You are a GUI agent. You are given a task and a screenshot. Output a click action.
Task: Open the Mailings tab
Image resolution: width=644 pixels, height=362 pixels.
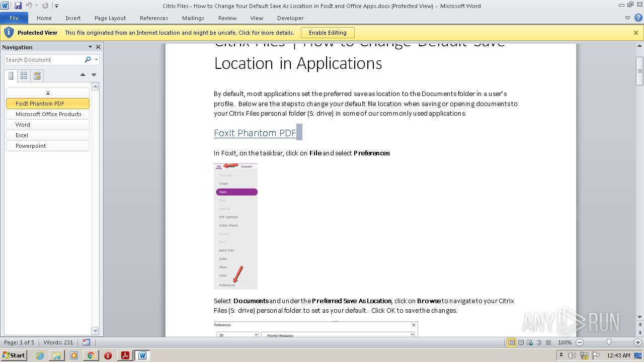click(x=193, y=18)
